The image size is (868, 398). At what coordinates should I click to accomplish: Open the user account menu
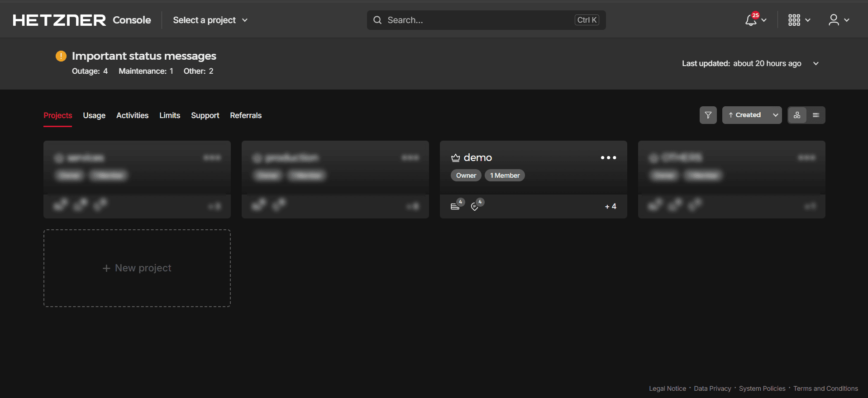pyautogui.click(x=834, y=20)
